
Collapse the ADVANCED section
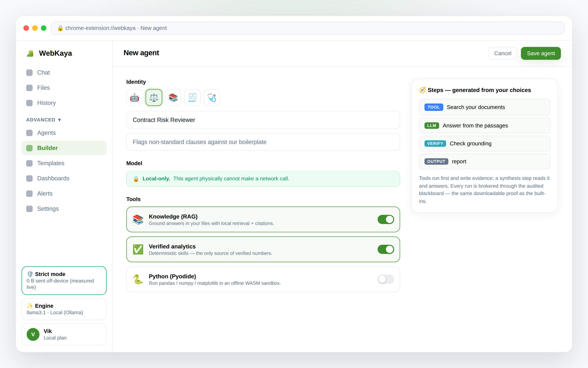(44, 120)
